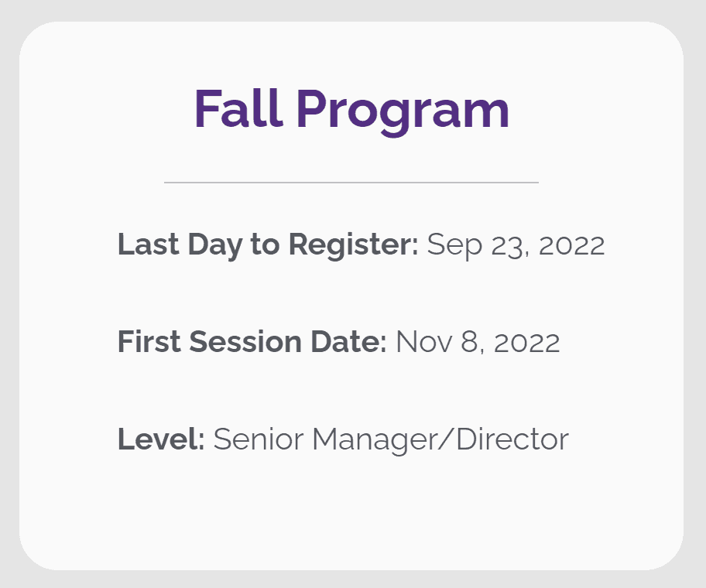Viewport: 706px width, 588px height.
Task: Click the month Nov in session date
Action: click(x=423, y=342)
